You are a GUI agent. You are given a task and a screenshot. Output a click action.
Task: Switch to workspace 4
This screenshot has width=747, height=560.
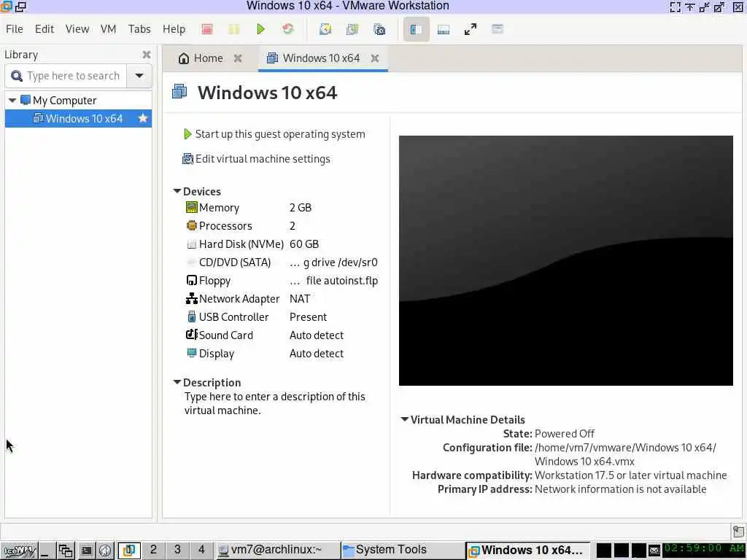tap(201, 550)
